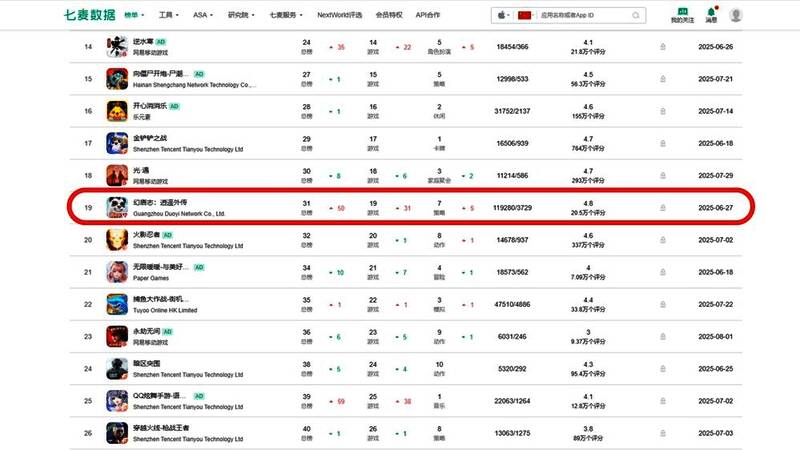Click the AD badge next to 永劫无间

(167, 332)
